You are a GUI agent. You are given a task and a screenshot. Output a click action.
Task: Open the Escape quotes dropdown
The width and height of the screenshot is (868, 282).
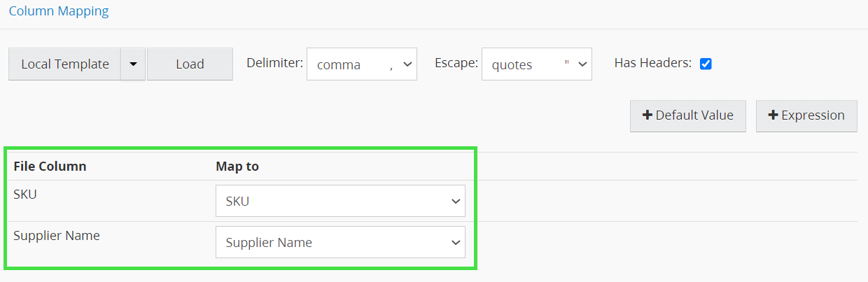point(536,64)
